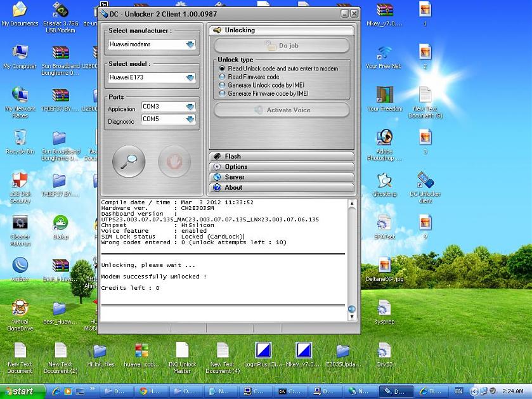This screenshot has height=399, width=532.
Task: Select Read Unlock code and auto enter option
Action: (x=223, y=69)
